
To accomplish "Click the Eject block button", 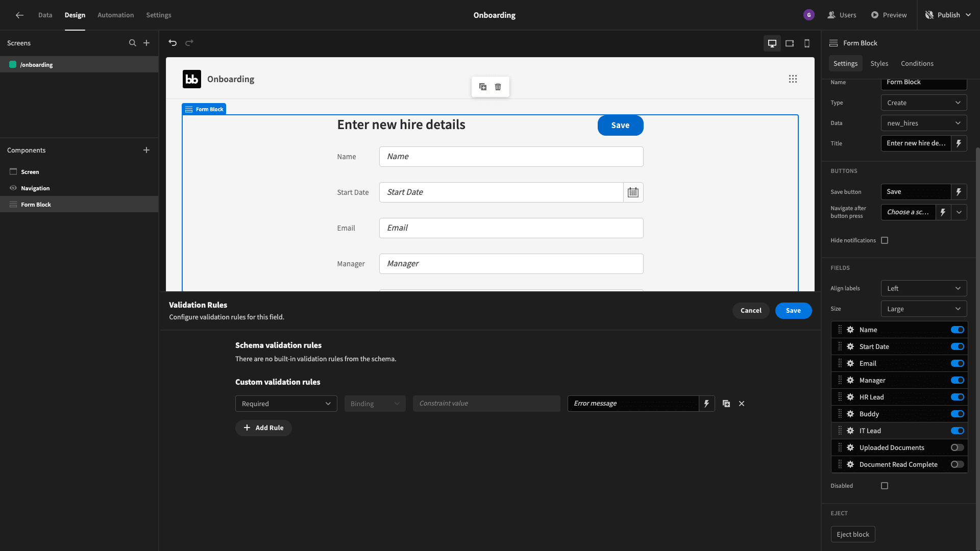I will tap(853, 535).
